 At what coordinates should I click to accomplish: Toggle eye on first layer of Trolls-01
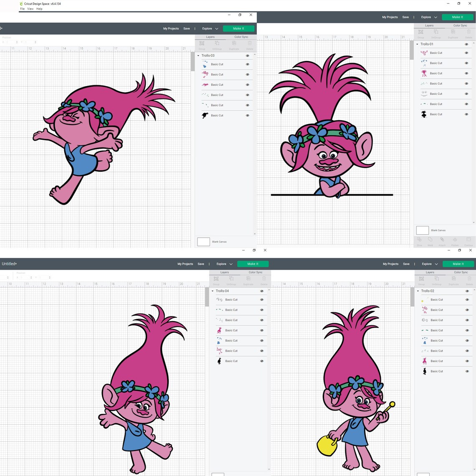(466, 53)
